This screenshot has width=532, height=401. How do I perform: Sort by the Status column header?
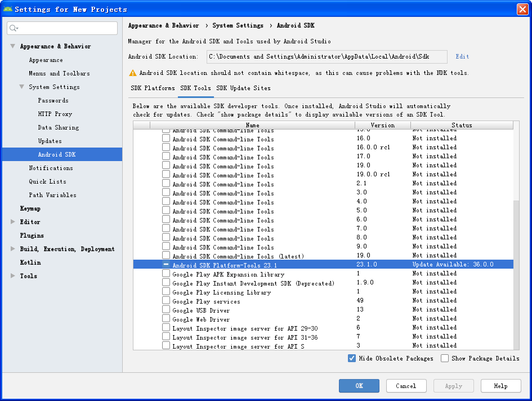pos(462,125)
